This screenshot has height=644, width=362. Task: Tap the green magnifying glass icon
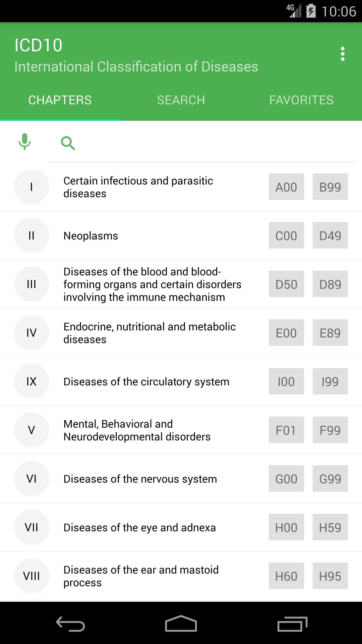point(68,143)
